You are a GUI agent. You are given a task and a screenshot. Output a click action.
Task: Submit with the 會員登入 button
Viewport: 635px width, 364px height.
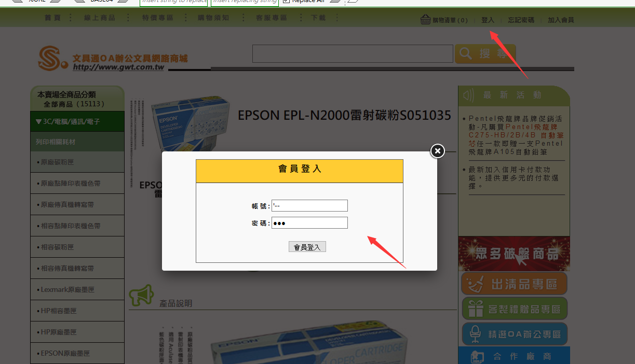point(307,247)
